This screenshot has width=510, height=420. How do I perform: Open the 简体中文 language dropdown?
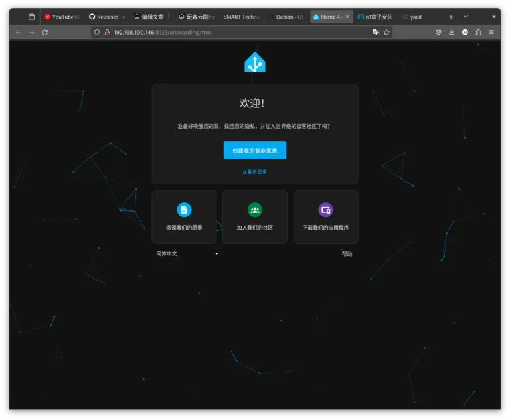point(187,253)
